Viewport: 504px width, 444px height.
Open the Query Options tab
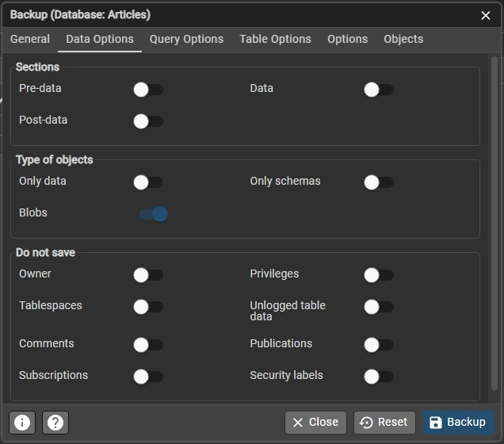[x=186, y=39]
